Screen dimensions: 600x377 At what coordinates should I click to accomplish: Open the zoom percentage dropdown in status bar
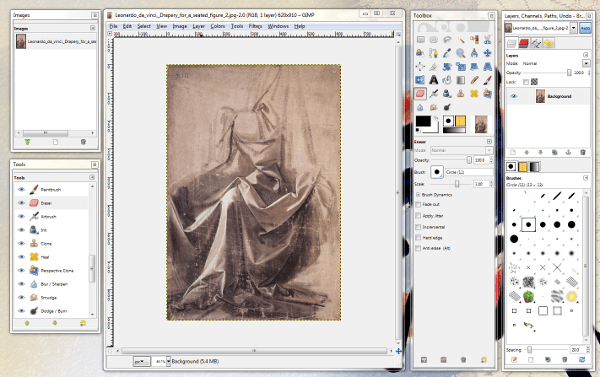click(x=168, y=361)
